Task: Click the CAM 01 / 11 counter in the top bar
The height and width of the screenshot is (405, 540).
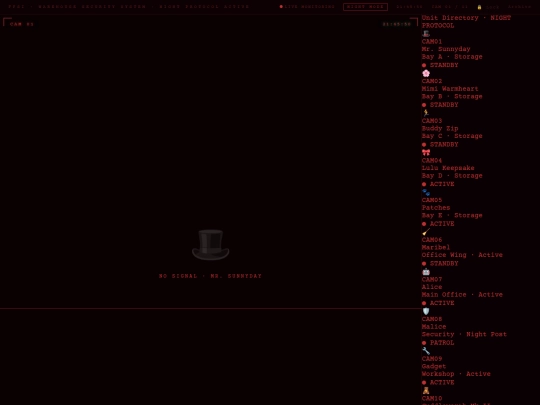Action: click(x=450, y=7)
